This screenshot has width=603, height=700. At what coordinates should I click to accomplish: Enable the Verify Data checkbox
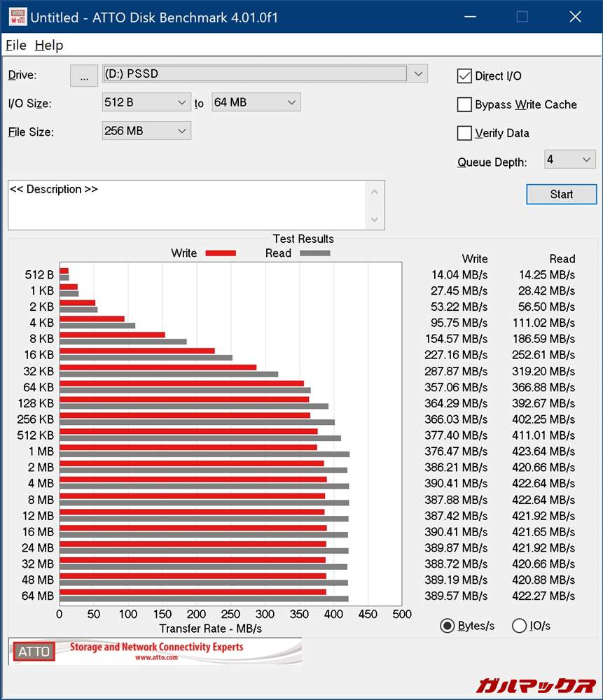[x=464, y=133]
